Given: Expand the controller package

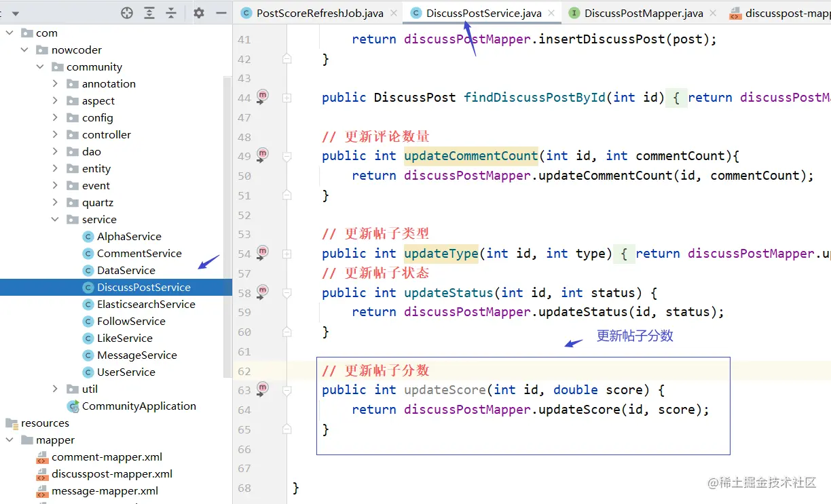Looking at the screenshot, I should tap(55, 134).
